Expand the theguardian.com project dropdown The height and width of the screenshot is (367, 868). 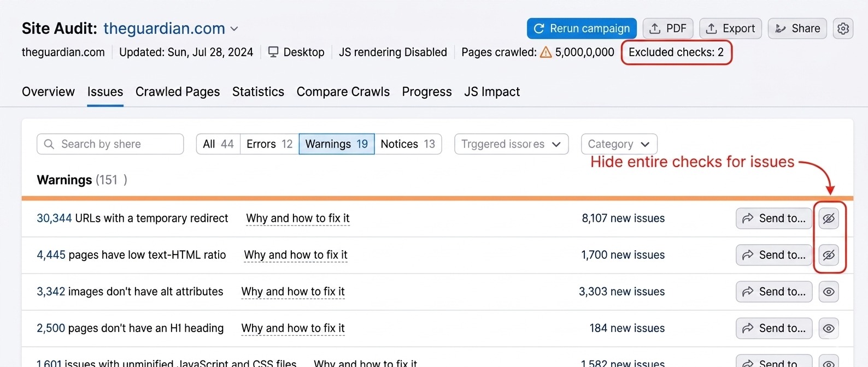click(x=234, y=29)
